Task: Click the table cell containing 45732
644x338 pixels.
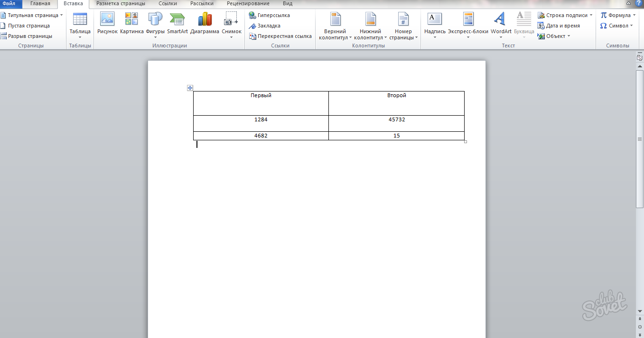Action: [396, 123]
